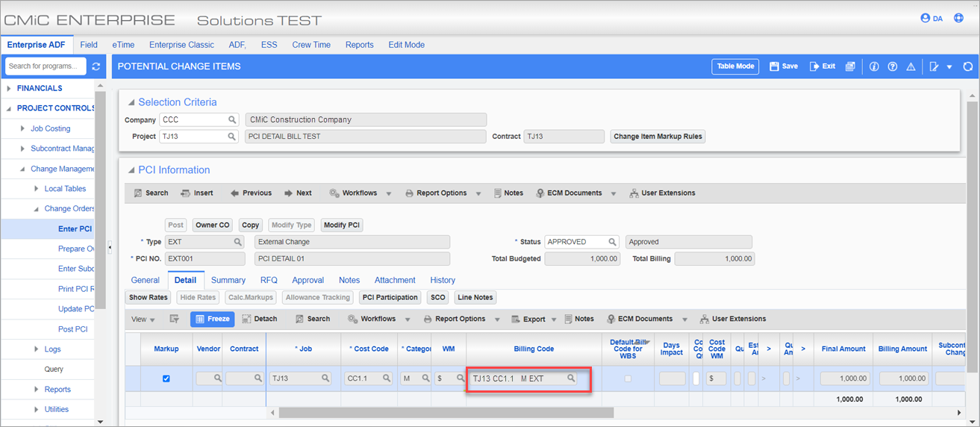Click the warning triangle icon

pyautogui.click(x=911, y=66)
